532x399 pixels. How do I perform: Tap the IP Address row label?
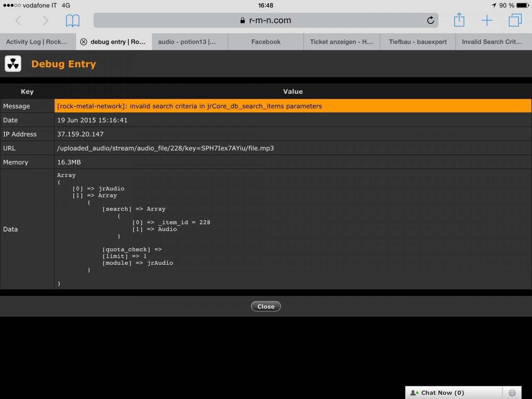click(20, 134)
